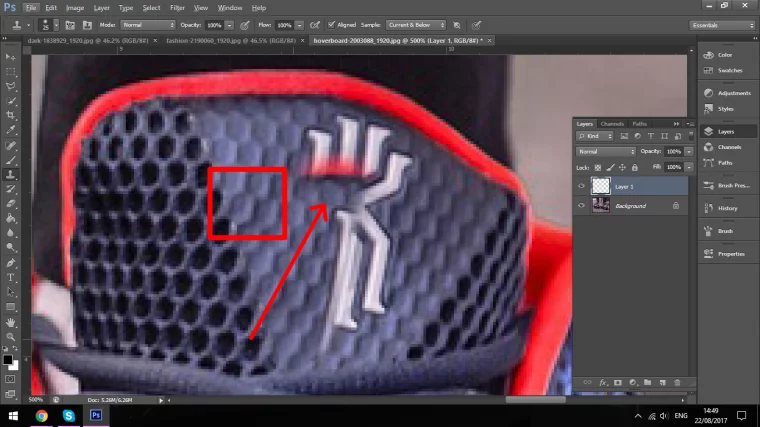
Task: Open the Kind filter dropdown
Action: [x=595, y=136]
